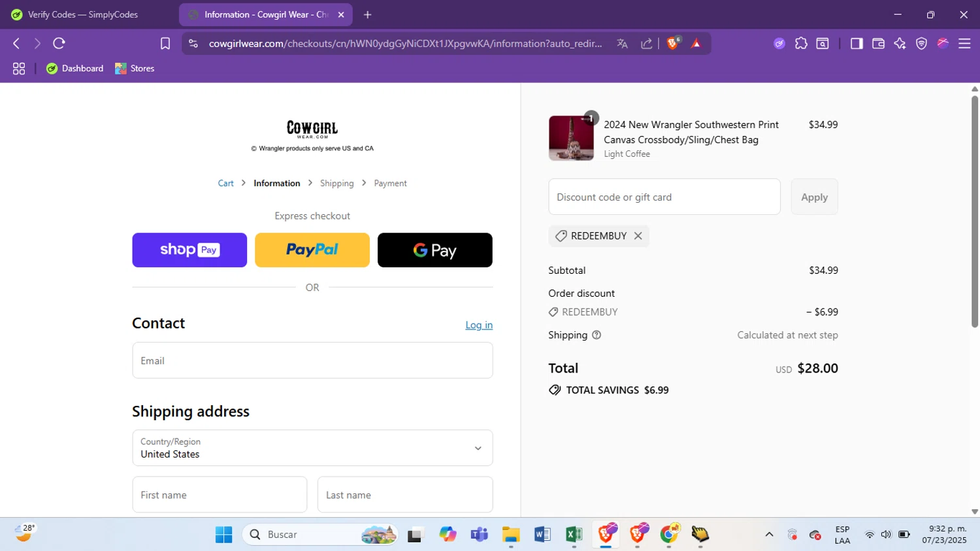Click the shipping help question mark icon

(x=596, y=335)
